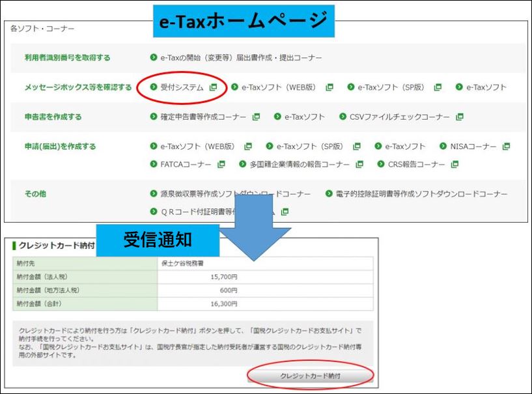Open e-Taxソフト（SP版） in 申請(届出) row

pos(310,147)
